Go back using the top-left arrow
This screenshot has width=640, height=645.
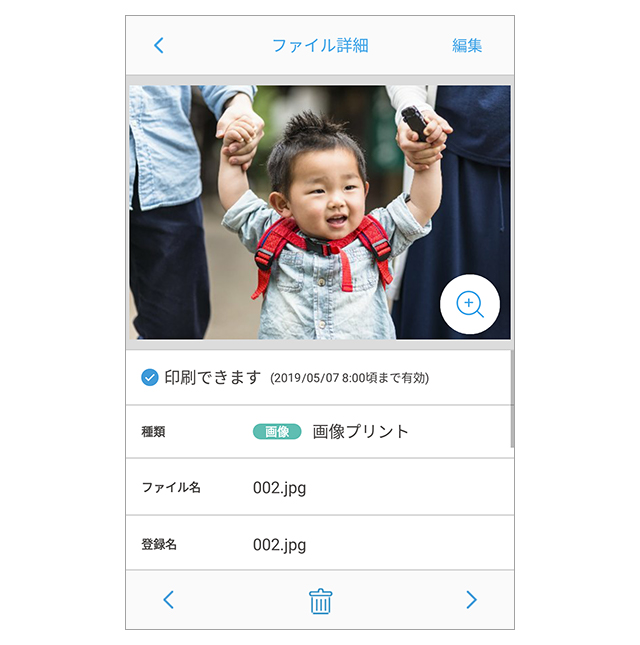tap(159, 45)
